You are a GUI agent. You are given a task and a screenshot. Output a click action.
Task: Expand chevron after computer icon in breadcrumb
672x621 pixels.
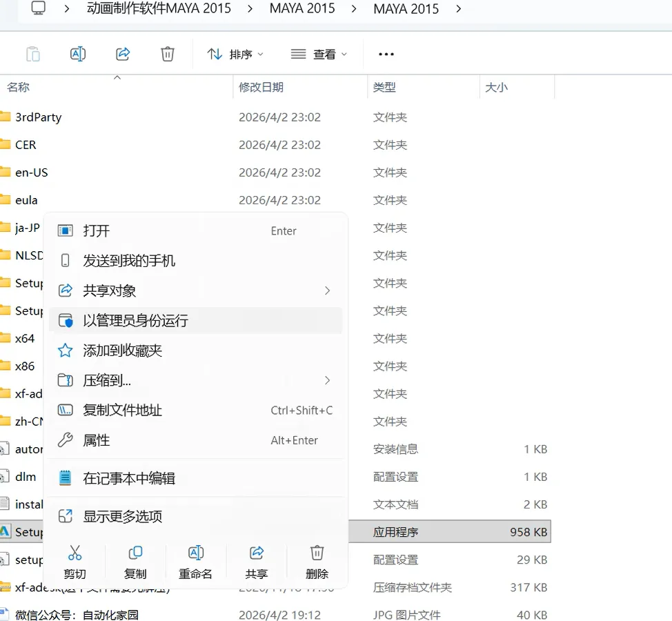click(66, 8)
